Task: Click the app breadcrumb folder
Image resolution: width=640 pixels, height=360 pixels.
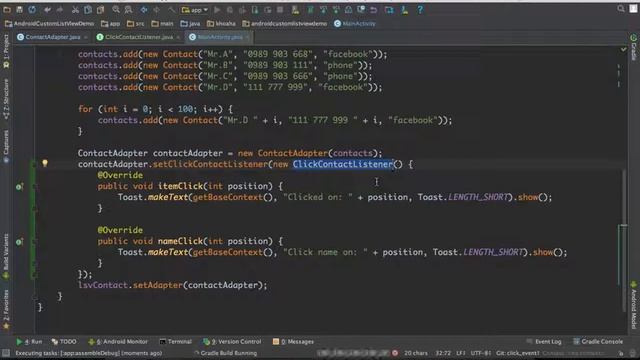Action: (x=111, y=24)
